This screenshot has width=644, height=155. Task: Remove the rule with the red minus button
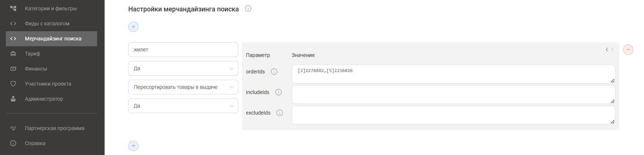[x=628, y=49]
